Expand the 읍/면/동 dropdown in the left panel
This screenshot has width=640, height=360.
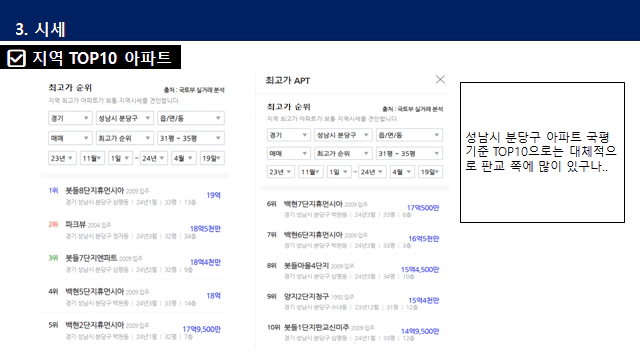pyautogui.click(x=191, y=118)
